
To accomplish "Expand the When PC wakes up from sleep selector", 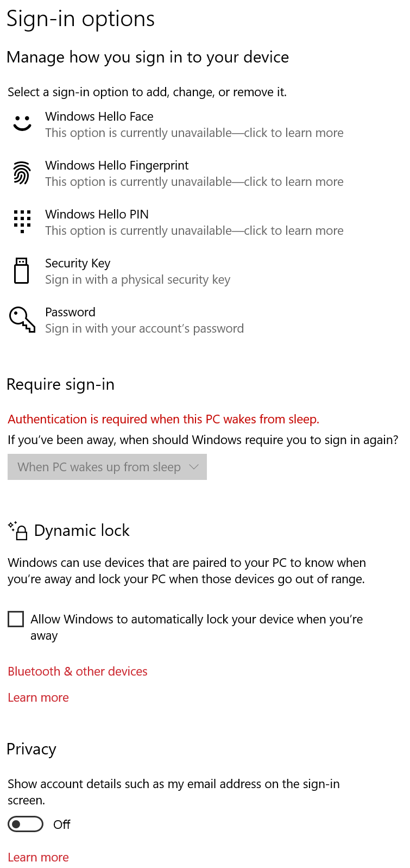I will (107, 466).
